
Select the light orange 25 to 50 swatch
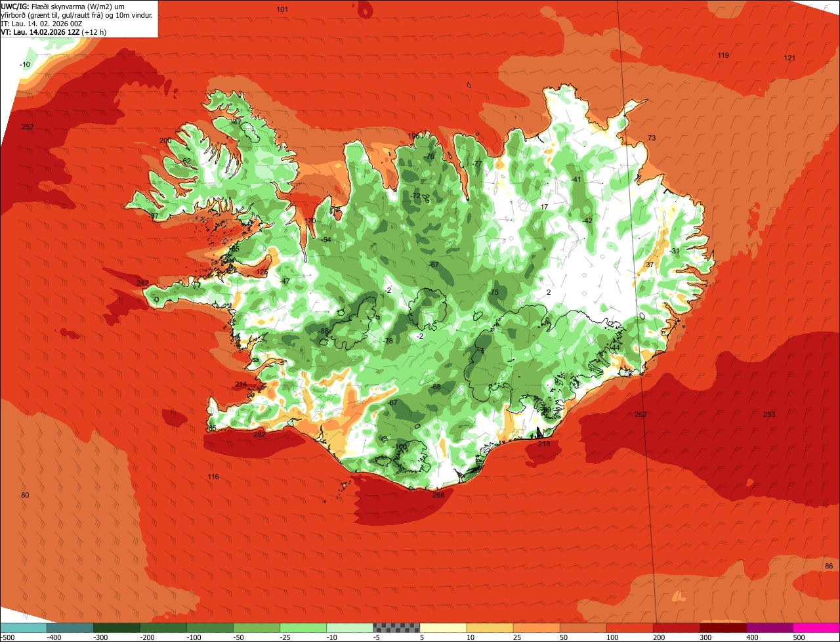[x=536, y=628]
